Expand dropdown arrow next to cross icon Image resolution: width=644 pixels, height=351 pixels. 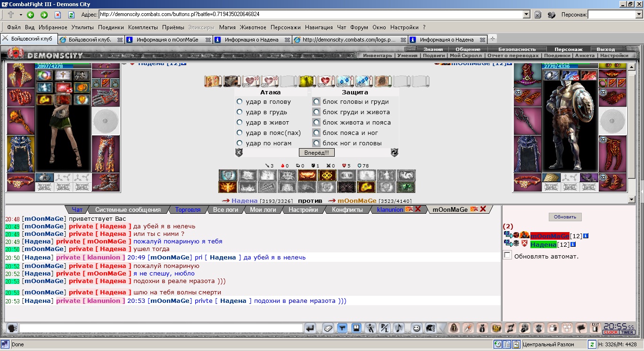20,15
